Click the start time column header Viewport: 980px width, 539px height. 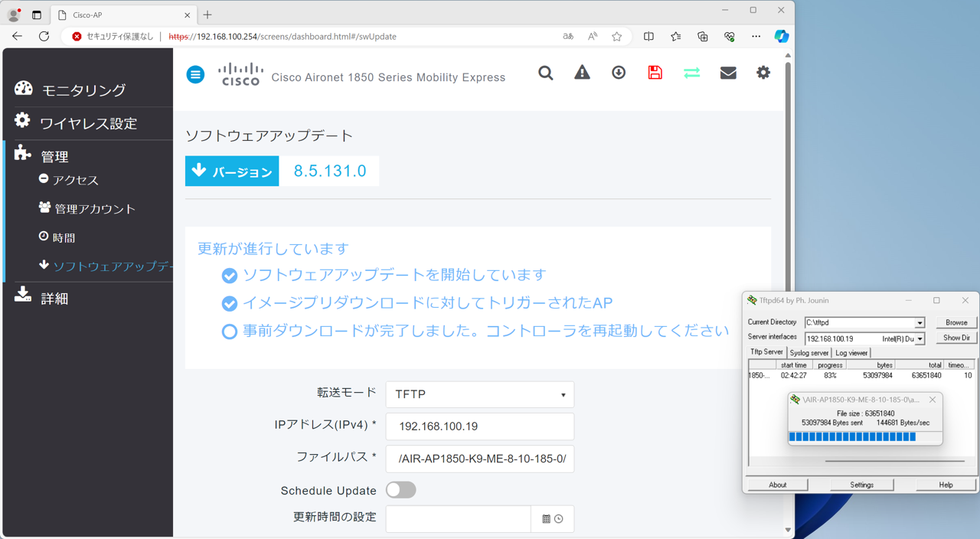point(793,365)
